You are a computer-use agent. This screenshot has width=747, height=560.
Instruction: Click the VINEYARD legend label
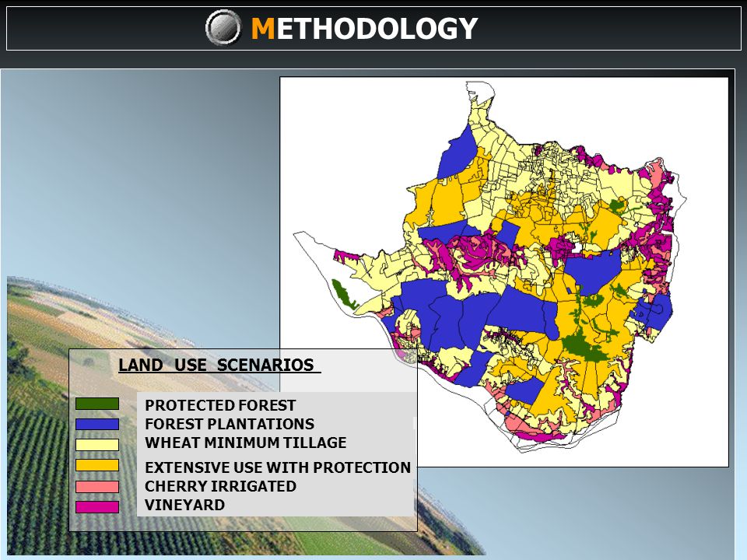click(x=185, y=505)
